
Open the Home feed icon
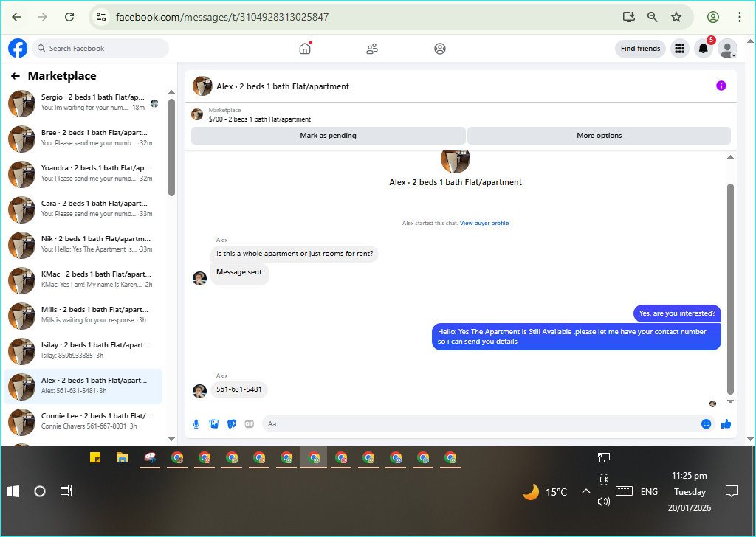click(x=305, y=48)
